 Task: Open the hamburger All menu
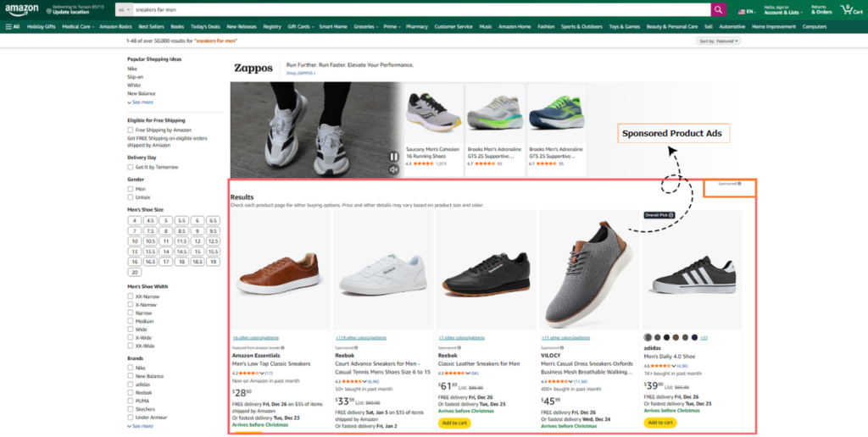tap(12, 26)
